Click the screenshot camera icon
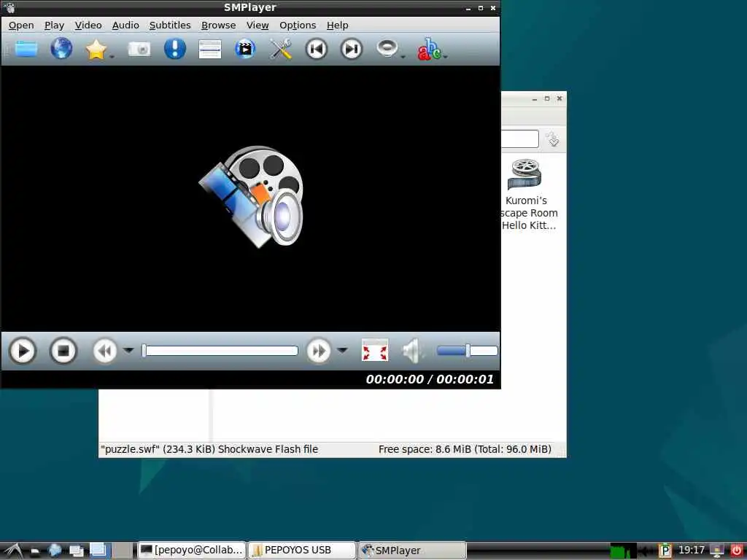 click(x=139, y=49)
